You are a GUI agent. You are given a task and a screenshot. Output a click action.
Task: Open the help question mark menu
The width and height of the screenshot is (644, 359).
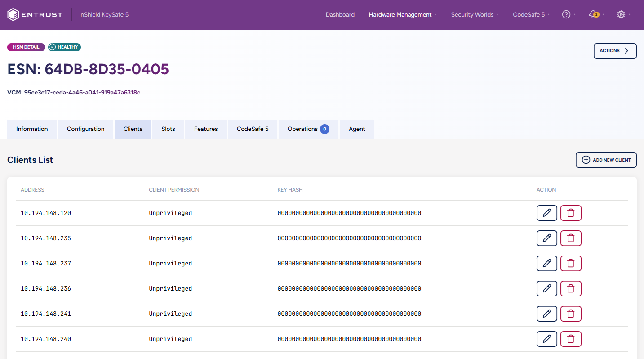566,15
